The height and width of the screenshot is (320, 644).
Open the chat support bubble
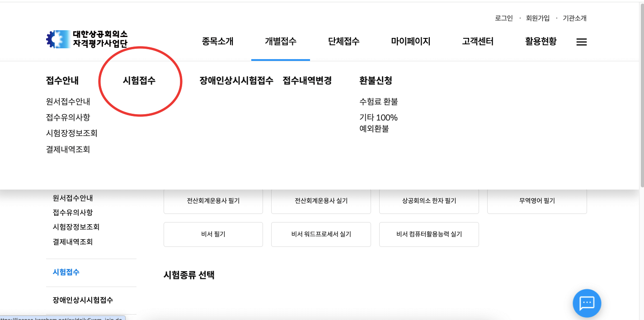click(x=586, y=303)
